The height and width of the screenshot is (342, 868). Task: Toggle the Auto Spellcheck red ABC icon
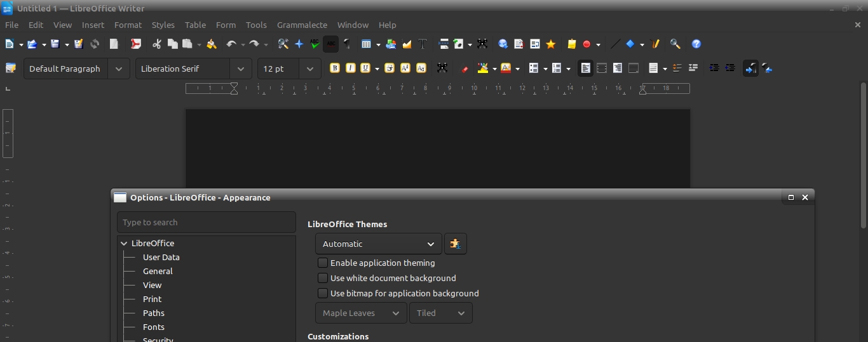[x=330, y=44]
